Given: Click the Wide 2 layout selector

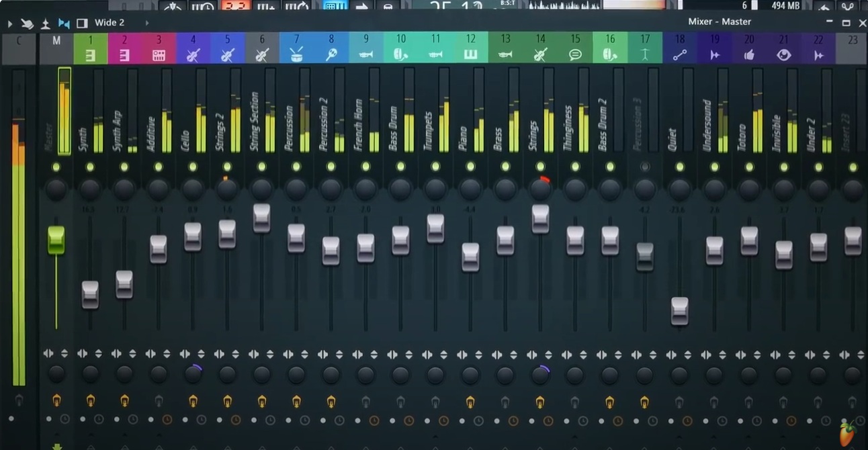Looking at the screenshot, I should coord(109,22).
